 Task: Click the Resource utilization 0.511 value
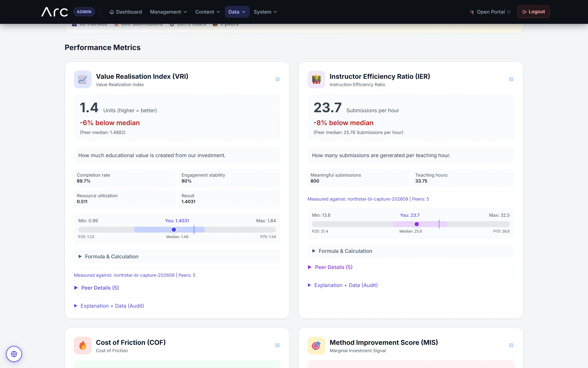coord(82,201)
